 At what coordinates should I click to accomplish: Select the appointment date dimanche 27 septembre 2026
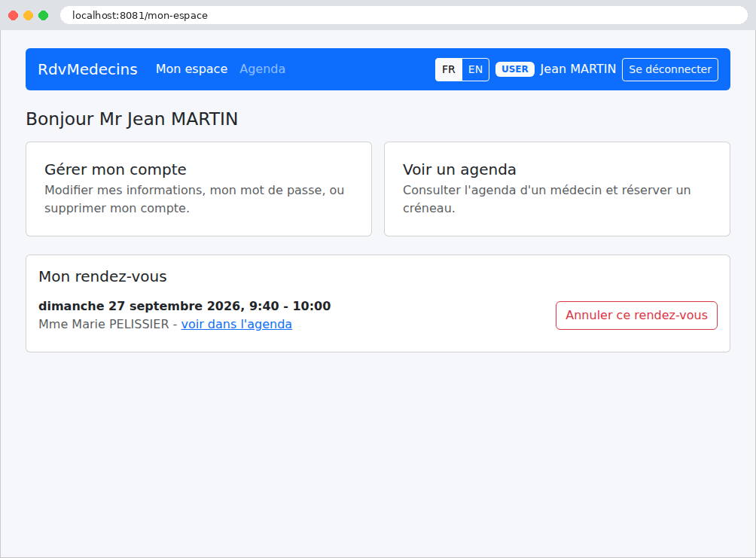tap(142, 306)
